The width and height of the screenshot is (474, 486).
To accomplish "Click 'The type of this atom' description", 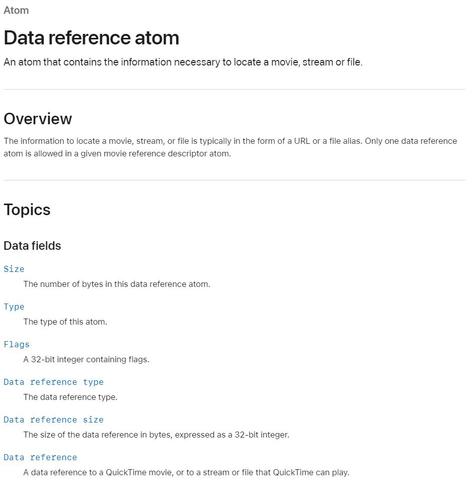I will click(65, 322).
